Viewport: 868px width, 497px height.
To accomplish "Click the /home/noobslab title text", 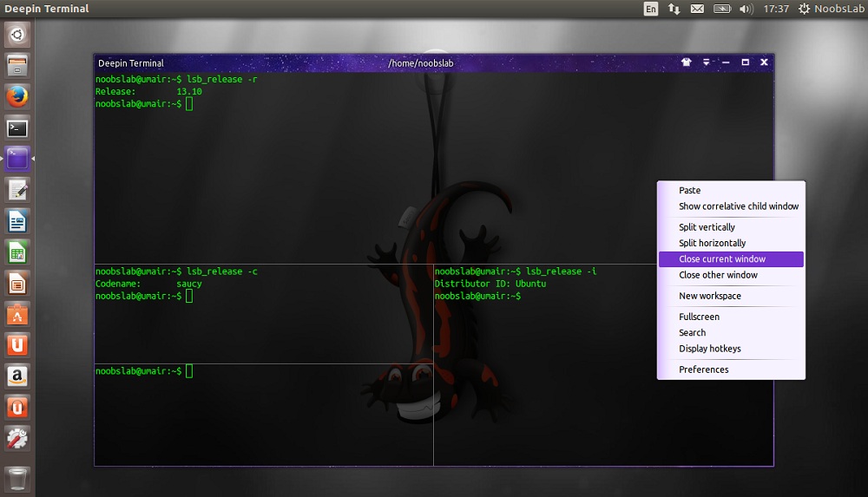I will point(421,63).
